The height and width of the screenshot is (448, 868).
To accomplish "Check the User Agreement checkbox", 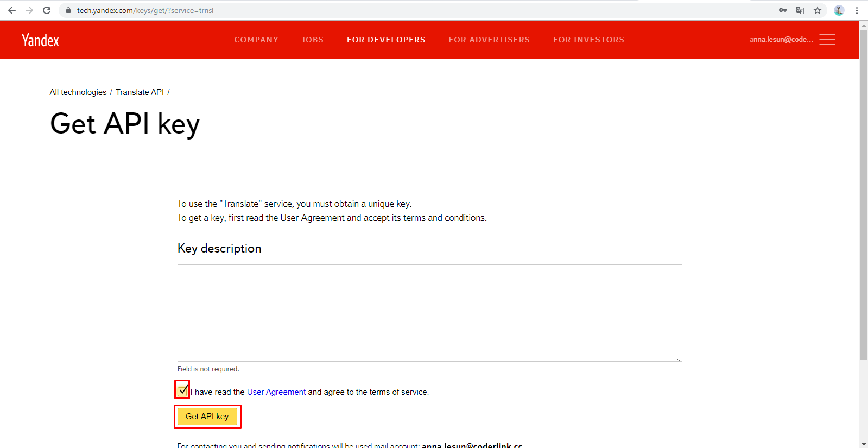I will pos(183,390).
